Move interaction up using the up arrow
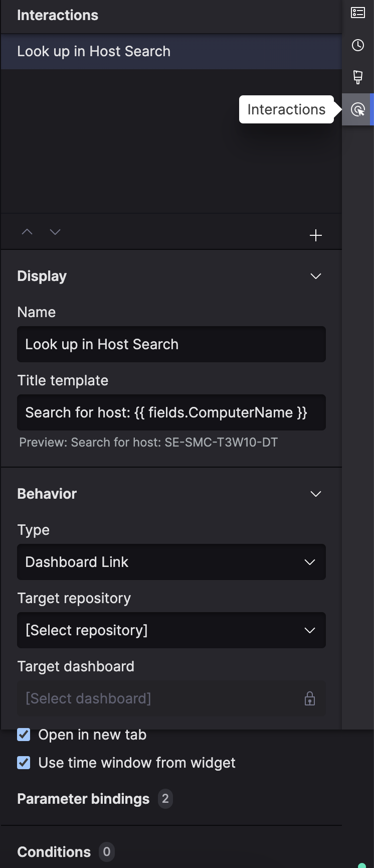The image size is (374, 868). click(27, 231)
